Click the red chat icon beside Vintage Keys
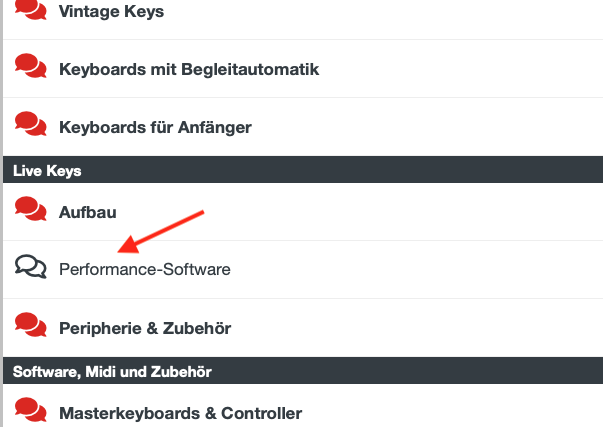The width and height of the screenshot is (603, 427). pyautogui.click(x=31, y=9)
